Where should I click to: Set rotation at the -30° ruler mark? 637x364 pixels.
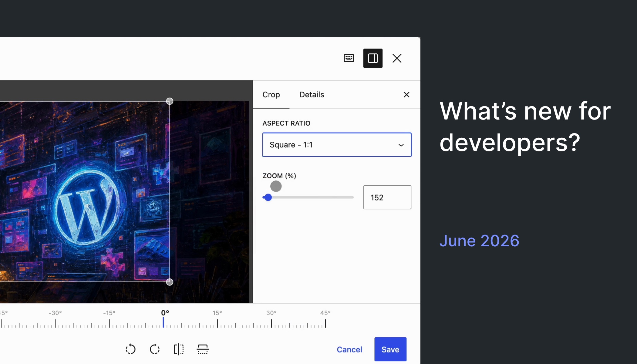(x=55, y=323)
